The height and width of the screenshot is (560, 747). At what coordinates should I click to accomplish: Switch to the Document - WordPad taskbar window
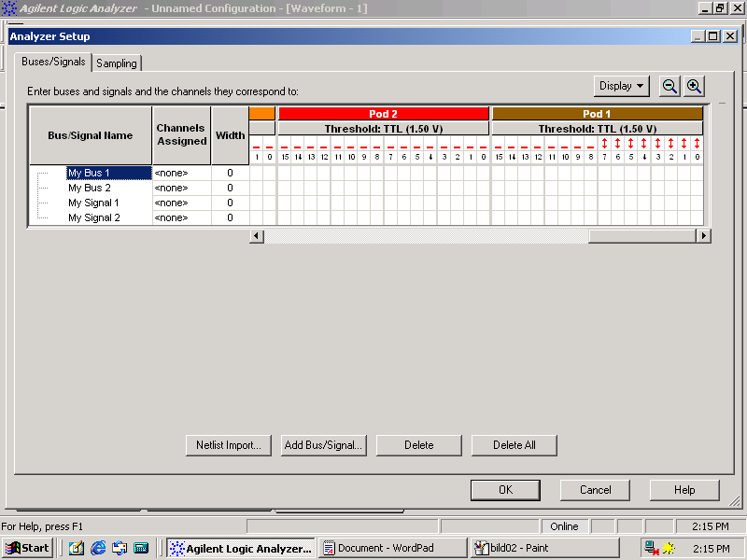click(x=392, y=548)
